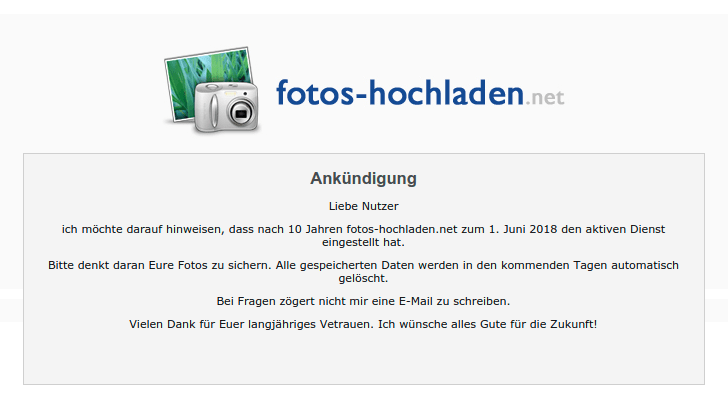The image size is (728, 408).
Task: Click the date "1. Juni 2018"
Action: tap(523, 229)
